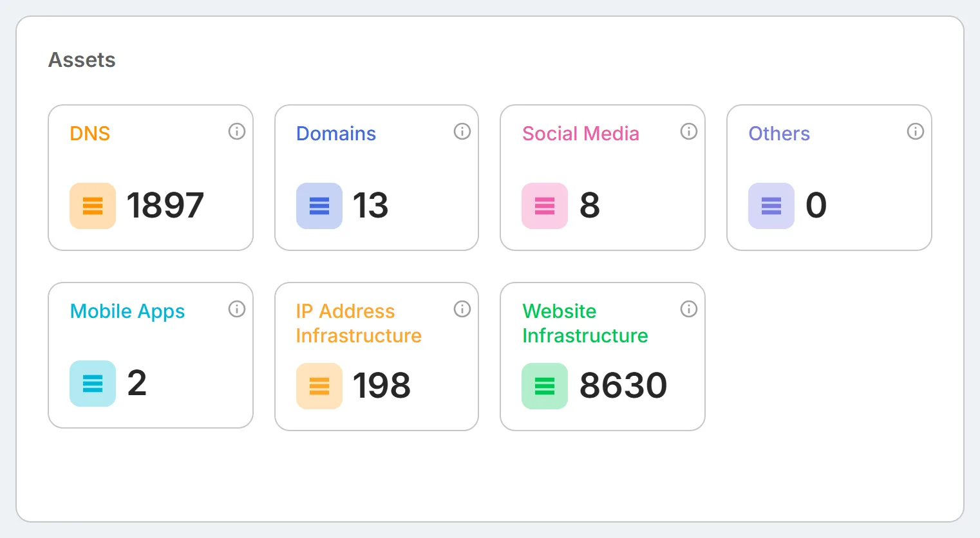Select the blue list icon beside 13
Viewport: 980px width, 538px height.
point(319,206)
